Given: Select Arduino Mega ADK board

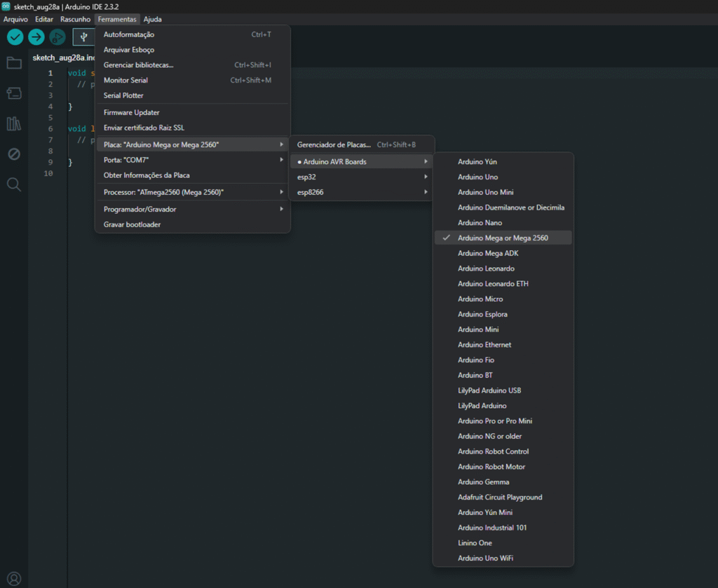Looking at the screenshot, I should 503,253.
